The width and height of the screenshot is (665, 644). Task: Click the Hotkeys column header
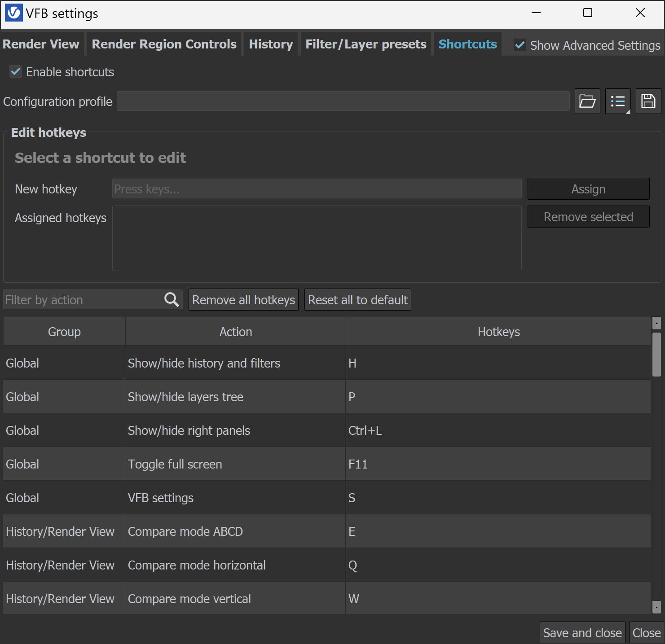pyautogui.click(x=498, y=332)
